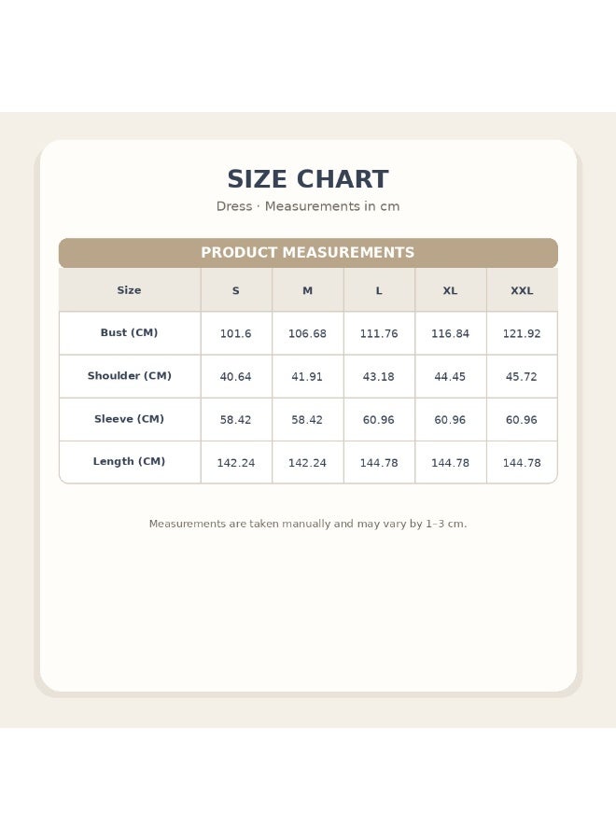Click the Shoulder (CM) row label
Screen dimensions: 616x840
pos(129,376)
